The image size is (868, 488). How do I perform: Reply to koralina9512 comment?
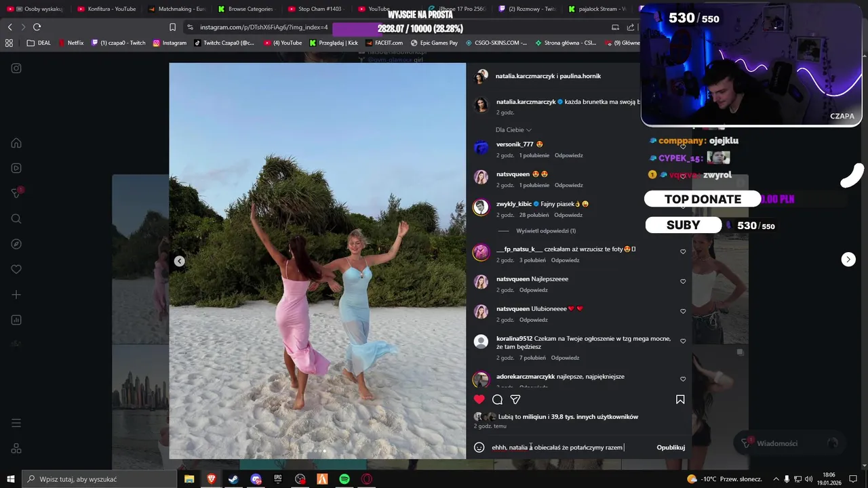[565, 358]
